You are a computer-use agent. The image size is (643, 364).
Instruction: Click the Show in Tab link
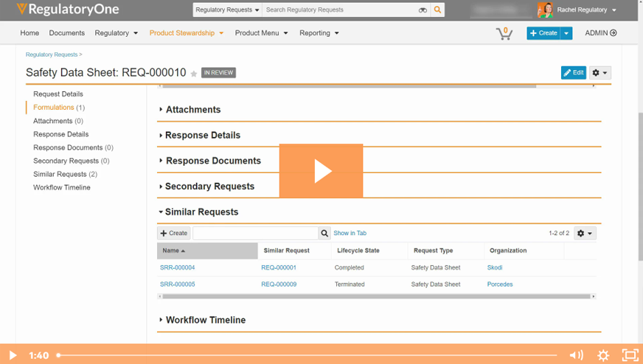pos(350,234)
